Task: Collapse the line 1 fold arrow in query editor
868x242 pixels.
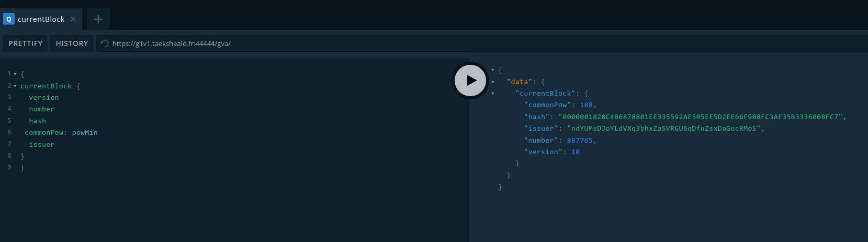Action: pos(15,74)
